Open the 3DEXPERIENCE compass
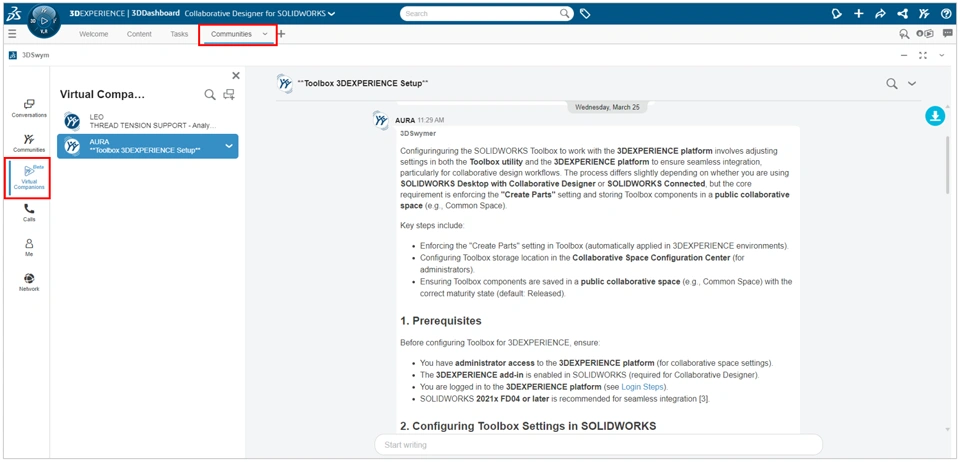Viewport: 960px width, 462px height. (x=44, y=20)
